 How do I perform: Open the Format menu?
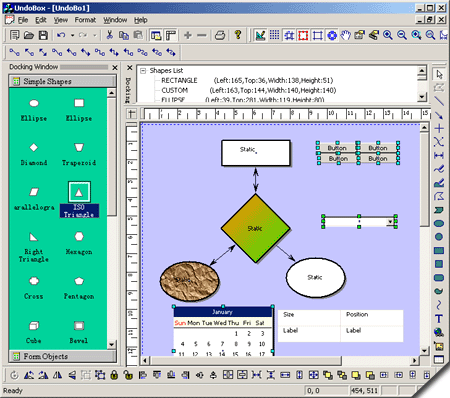pyautogui.click(x=85, y=20)
